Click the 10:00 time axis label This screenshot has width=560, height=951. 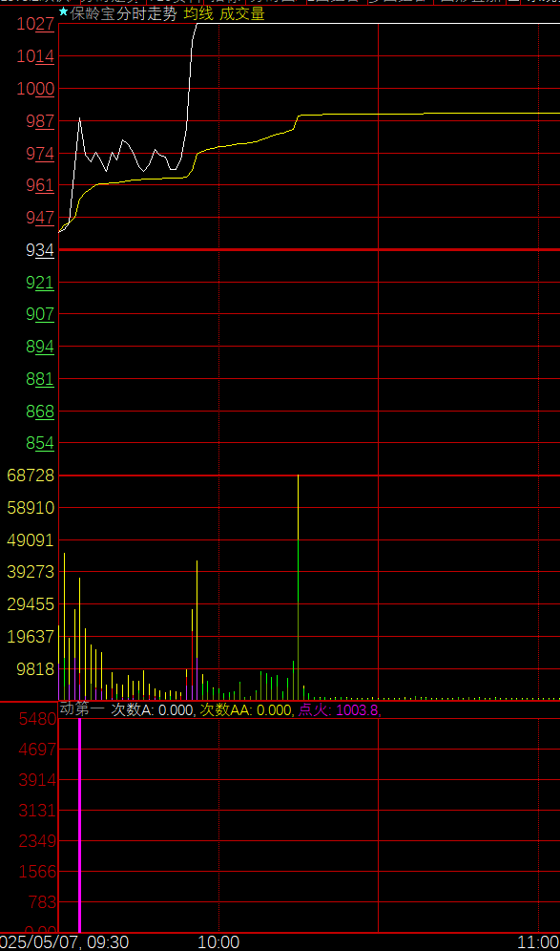point(218,942)
